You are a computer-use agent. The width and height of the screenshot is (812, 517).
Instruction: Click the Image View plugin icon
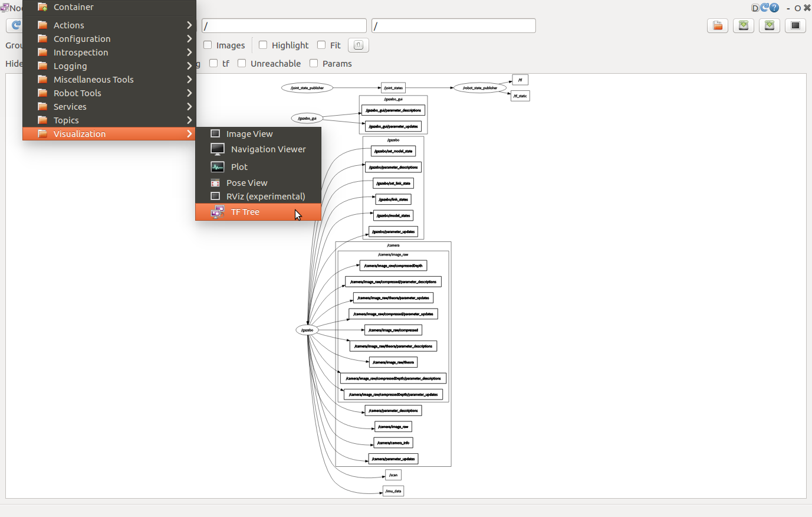[215, 134]
